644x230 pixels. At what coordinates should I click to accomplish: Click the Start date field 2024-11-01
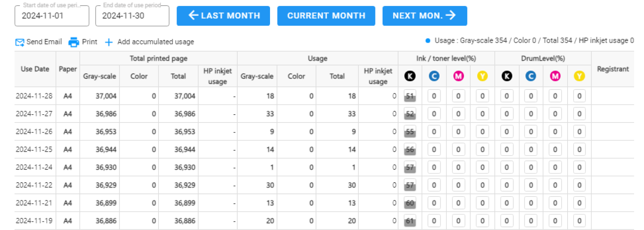coord(52,16)
